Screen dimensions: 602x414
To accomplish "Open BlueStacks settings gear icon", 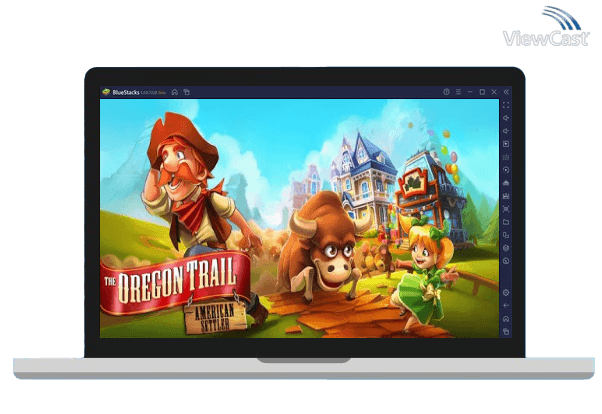I will 506,293.
